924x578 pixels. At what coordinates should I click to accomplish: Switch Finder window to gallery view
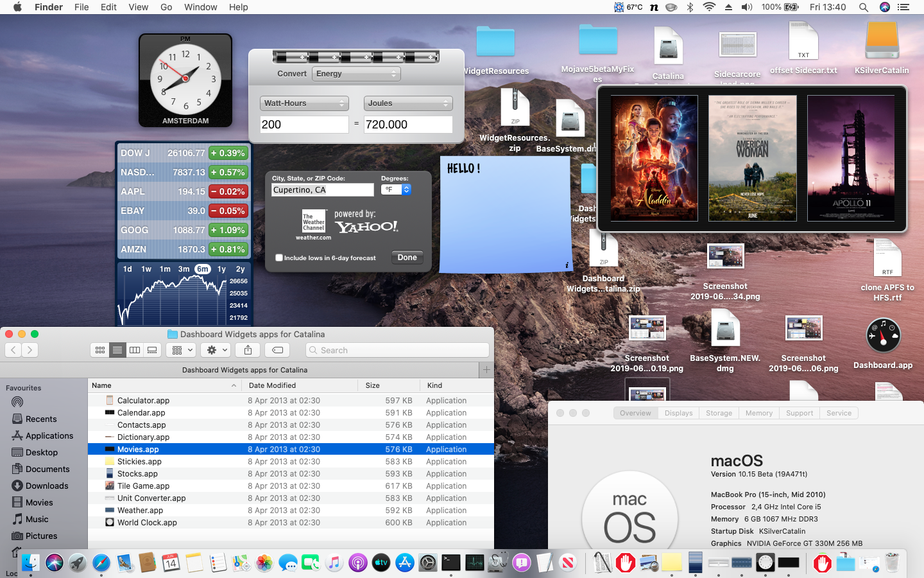coord(152,350)
